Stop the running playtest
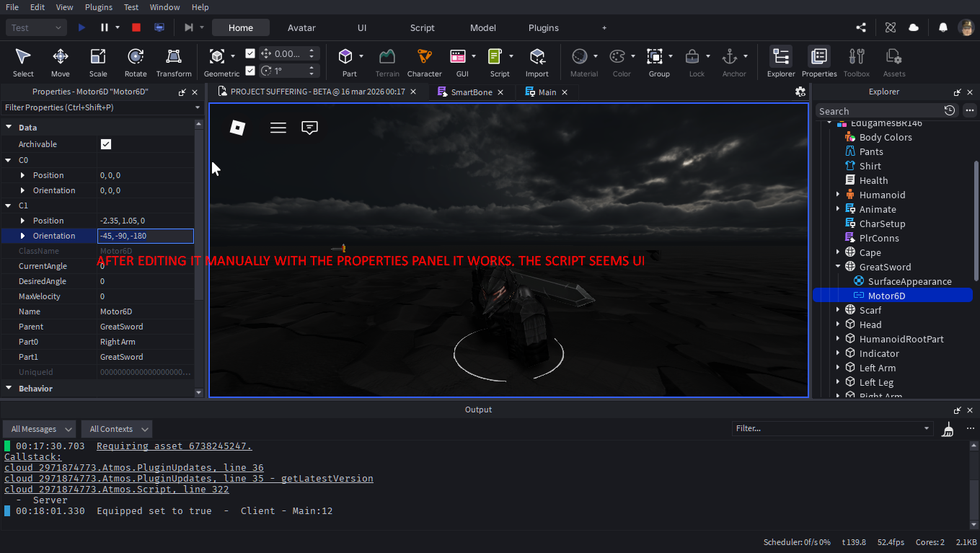 point(136,27)
